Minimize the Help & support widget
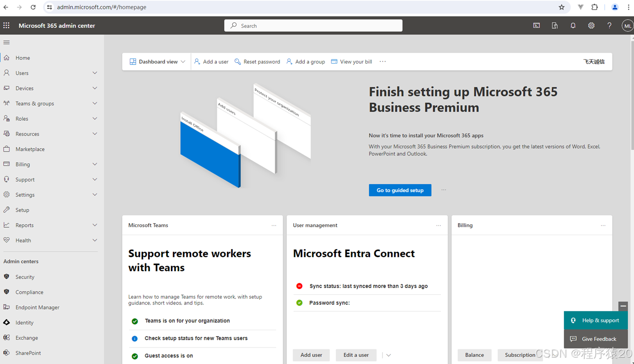This screenshot has width=634, height=364. [x=623, y=306]
